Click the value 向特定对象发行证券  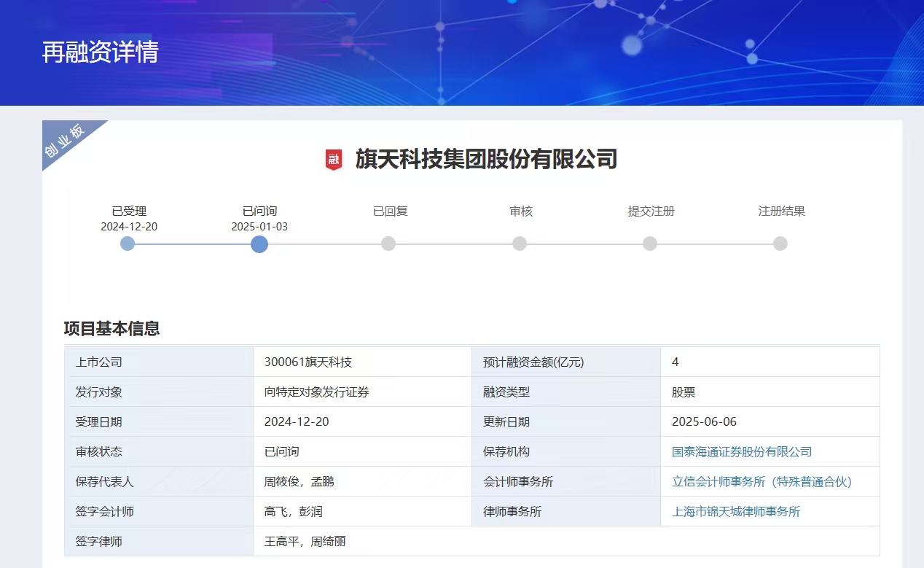tap(317, 392)
